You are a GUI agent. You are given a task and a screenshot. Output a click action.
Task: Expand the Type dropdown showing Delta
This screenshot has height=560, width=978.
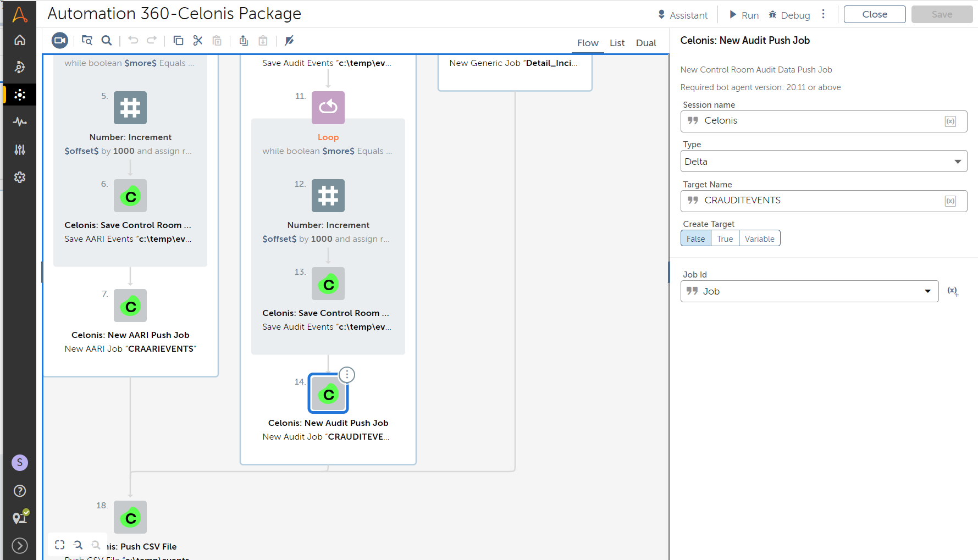[823, 162]
